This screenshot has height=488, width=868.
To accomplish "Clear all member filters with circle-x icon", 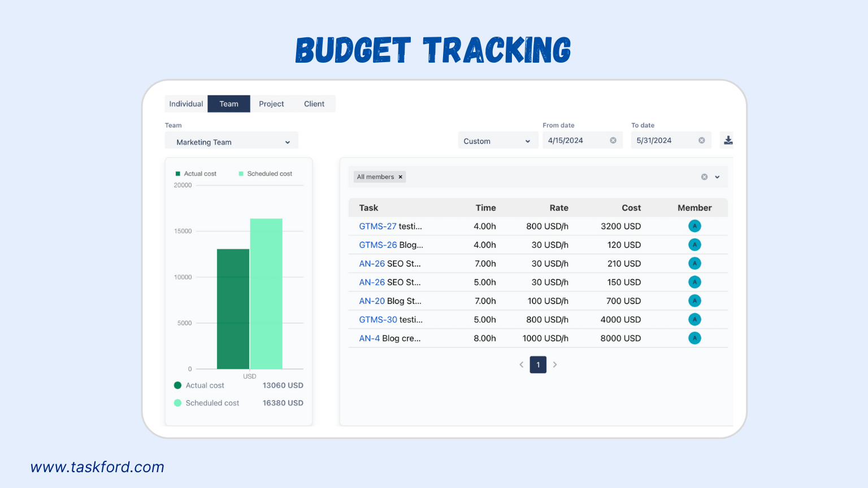I will (x=704, y=177).
